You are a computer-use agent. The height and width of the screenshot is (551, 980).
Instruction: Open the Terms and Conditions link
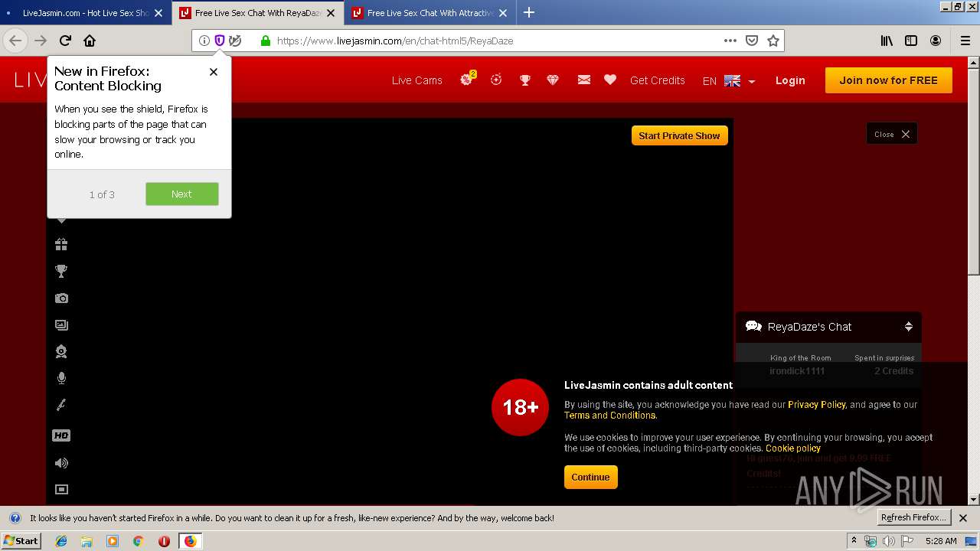point(609,416)
